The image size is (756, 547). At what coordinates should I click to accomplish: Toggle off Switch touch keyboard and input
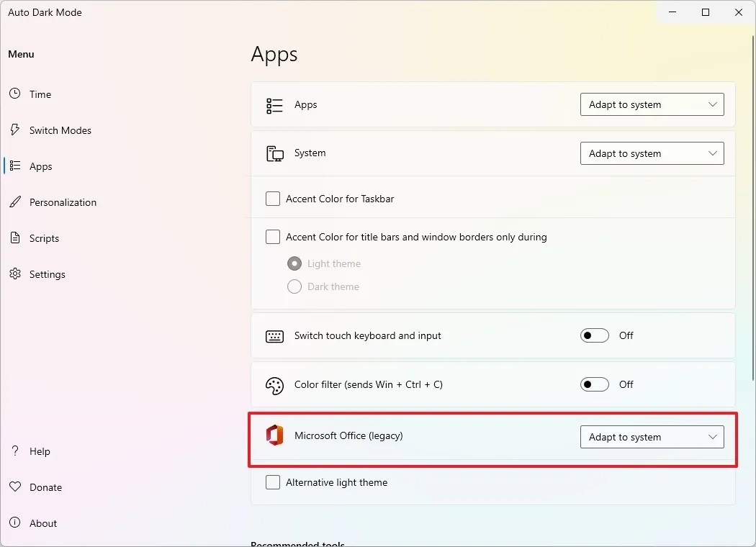(x=595, y=335)
